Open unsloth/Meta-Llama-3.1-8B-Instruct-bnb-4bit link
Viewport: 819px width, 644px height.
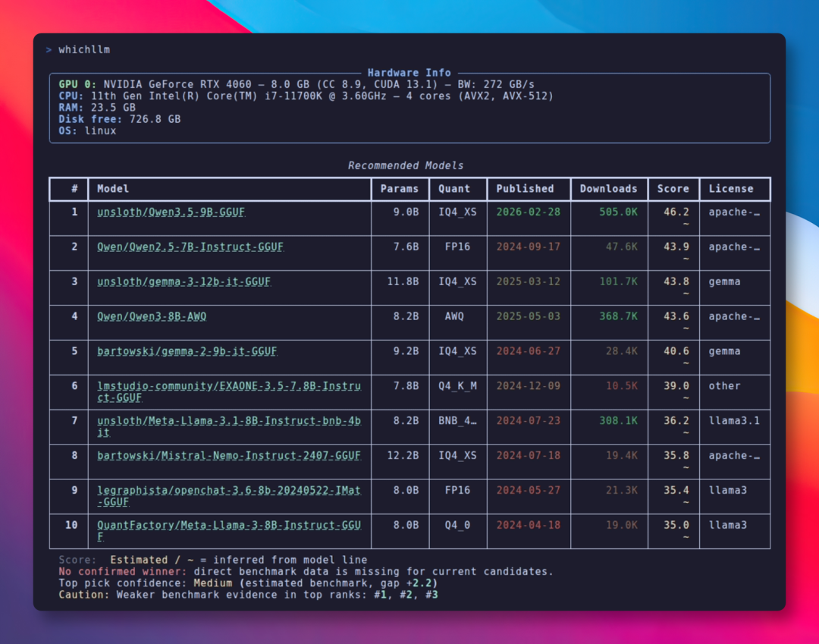click(229, 426)
